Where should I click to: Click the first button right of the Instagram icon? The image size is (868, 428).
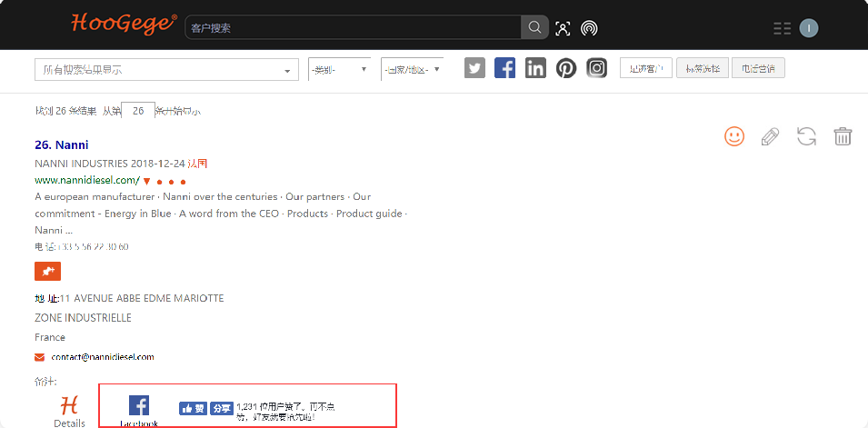(646, 68)
